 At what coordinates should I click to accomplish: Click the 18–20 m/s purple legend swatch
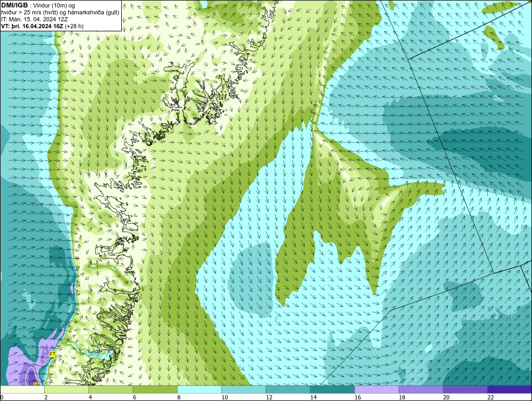(421, 389)
